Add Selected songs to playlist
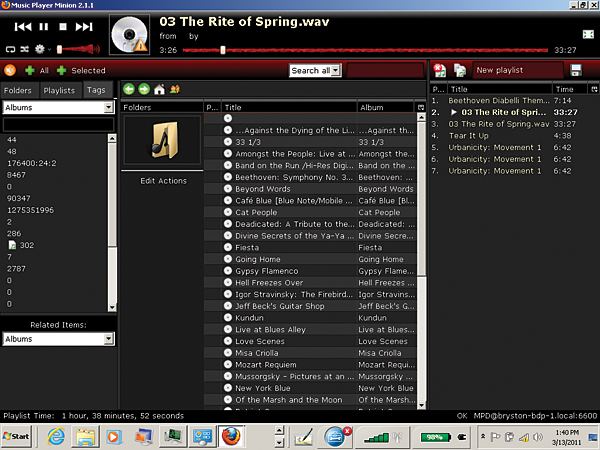The image size is (600, 450). tap(81, 70)
